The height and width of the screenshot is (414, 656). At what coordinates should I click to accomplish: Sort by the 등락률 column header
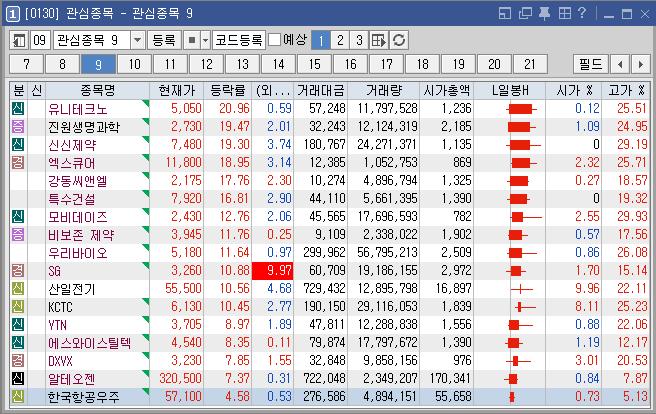click(228, 90)
